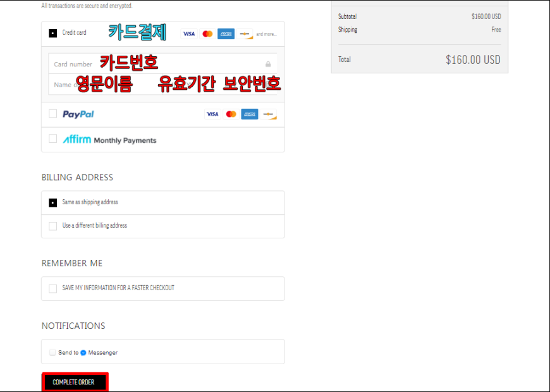Click the lock icon in card number field
550x392 pixels.
268,64
